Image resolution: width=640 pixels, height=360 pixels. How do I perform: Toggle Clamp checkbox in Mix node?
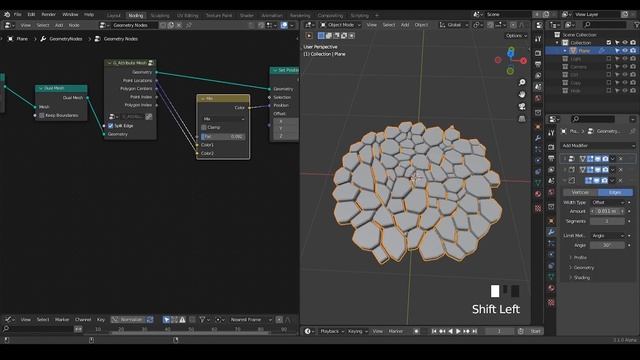(204, 127)
